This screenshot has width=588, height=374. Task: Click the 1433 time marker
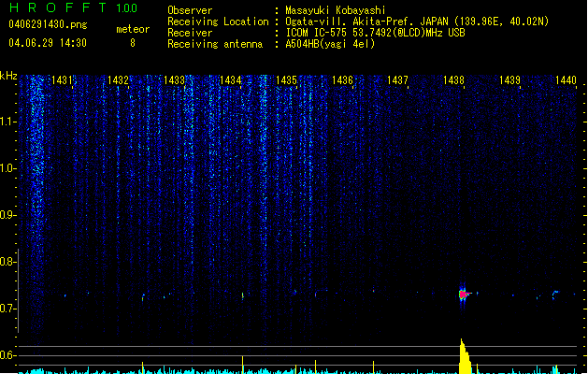click(175, 80)
